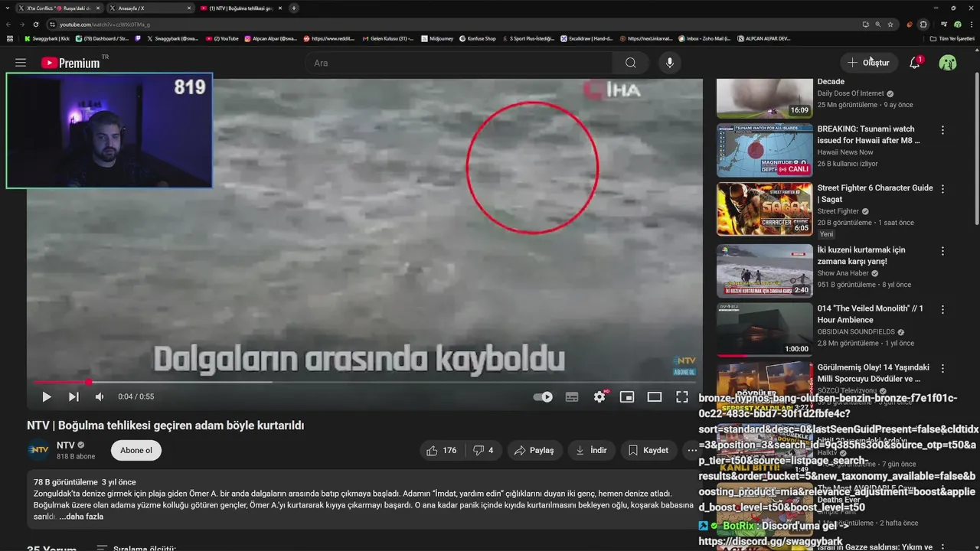980x551 pixels.
Task: Open 'İki kuzeni kurtarmak için' video title
Action: pos(862,256)
